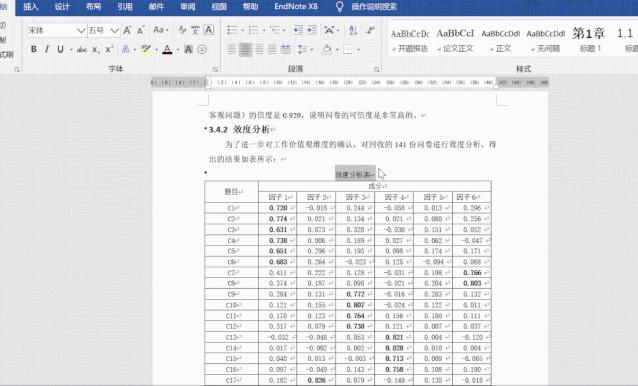
Task: Apply numbered list
Action: coord(253,30)
